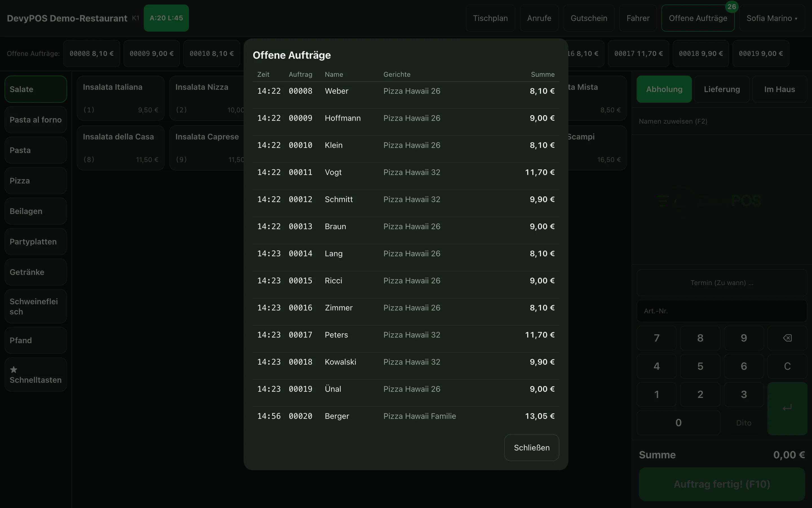The height and width of the screenshot is (508, 812).
Task: Add Insalata Nizza to the order
Action: pyautogui.click(x=207, y=98)
